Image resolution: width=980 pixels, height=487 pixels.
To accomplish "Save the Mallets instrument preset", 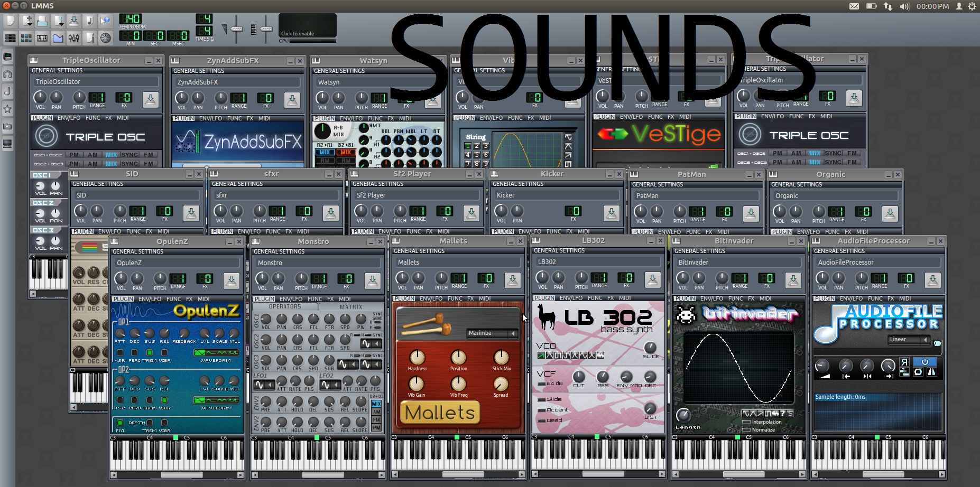I will (512, 280).
